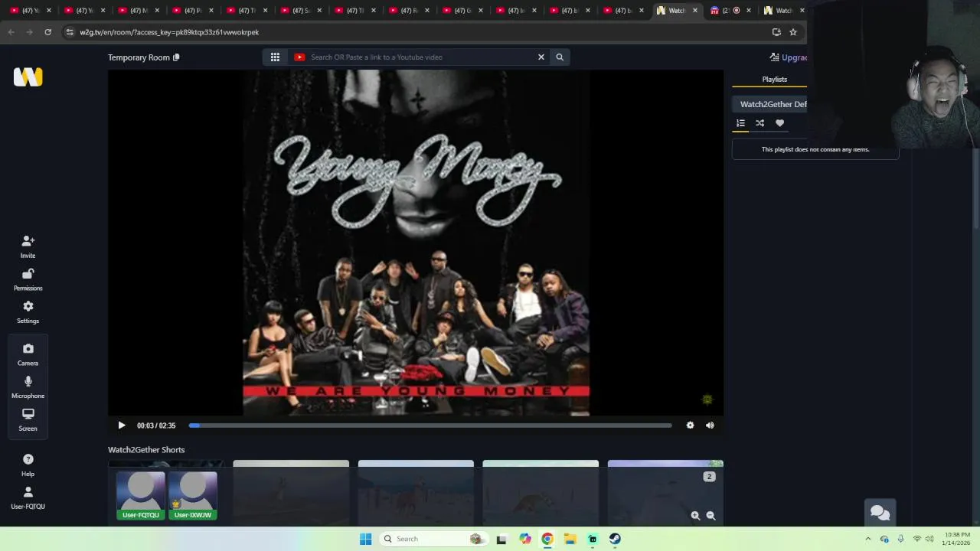
Task: Switch to the first (47) YouTube tab
Action: tap(31, 11)
